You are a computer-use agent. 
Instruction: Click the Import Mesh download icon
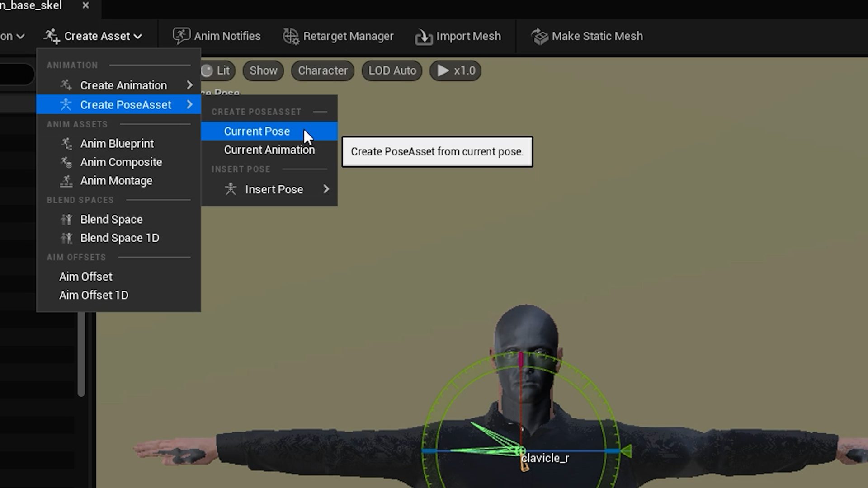click(x=424, y=37)
